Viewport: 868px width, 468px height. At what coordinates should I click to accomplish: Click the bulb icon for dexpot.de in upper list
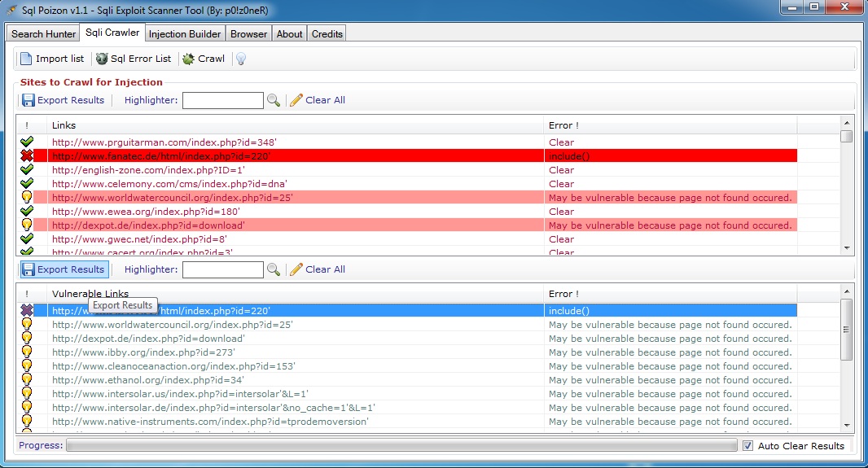(27, 225)
